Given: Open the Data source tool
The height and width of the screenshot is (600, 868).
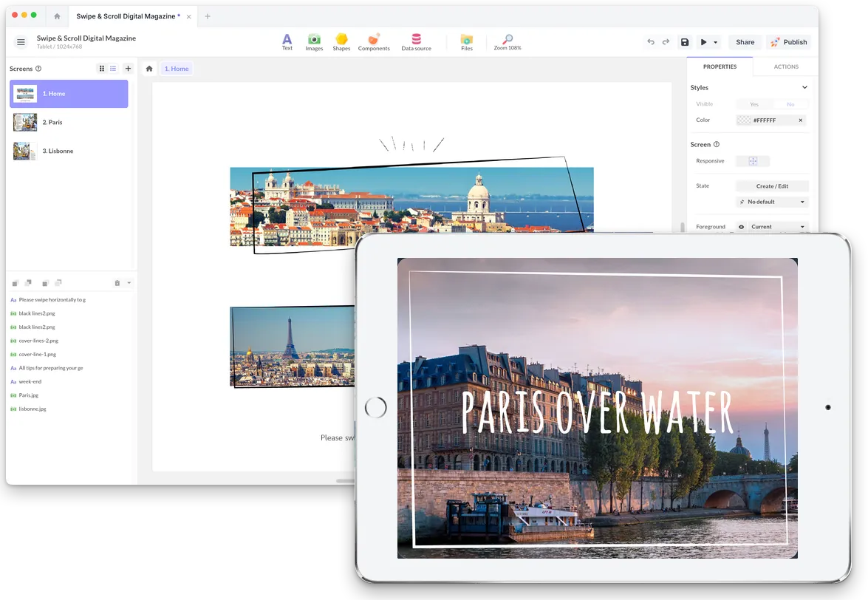Looking at the screenshot, I should 417,42.
